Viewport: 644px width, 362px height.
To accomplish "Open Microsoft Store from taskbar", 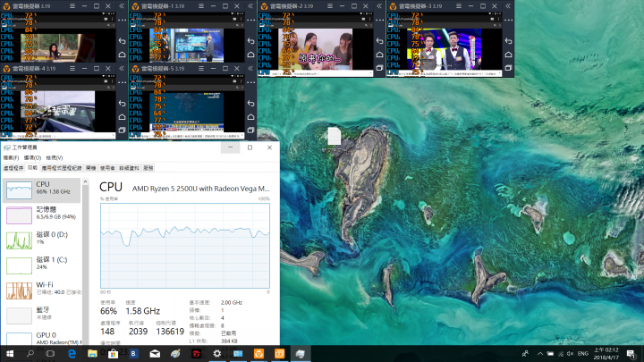I will pyautogui.click(x=113, y=353).
